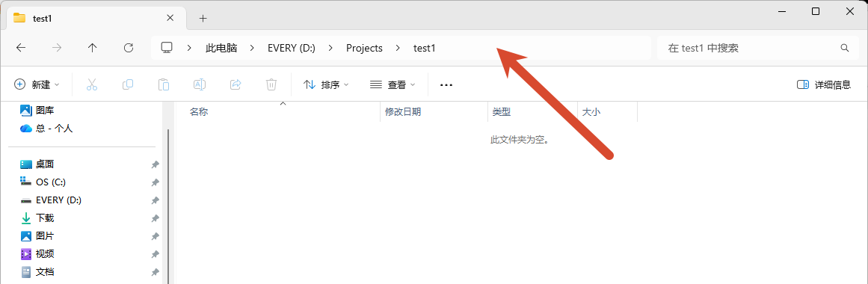The height and width of the screenshot is (284, 868).
Task: Click the Share icon in toolbar
Action: click(x=236, y=84)
